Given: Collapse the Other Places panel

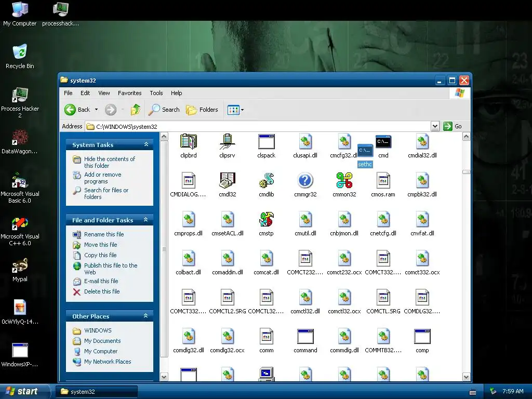Looking at the screenshot, I should tap(146, 316).
